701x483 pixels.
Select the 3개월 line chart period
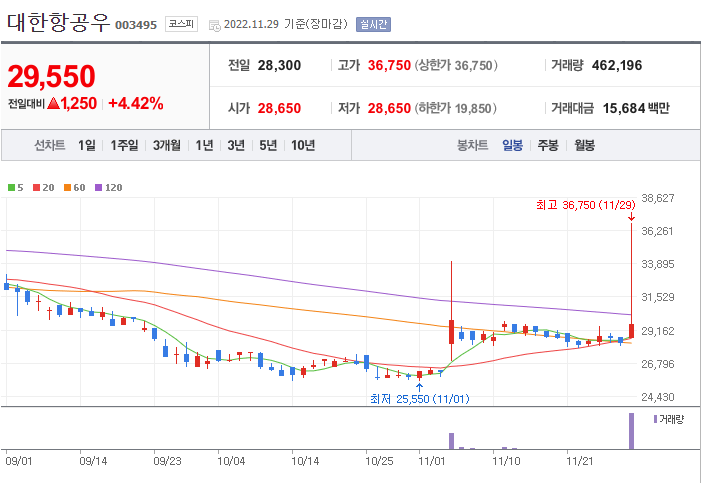167,145
